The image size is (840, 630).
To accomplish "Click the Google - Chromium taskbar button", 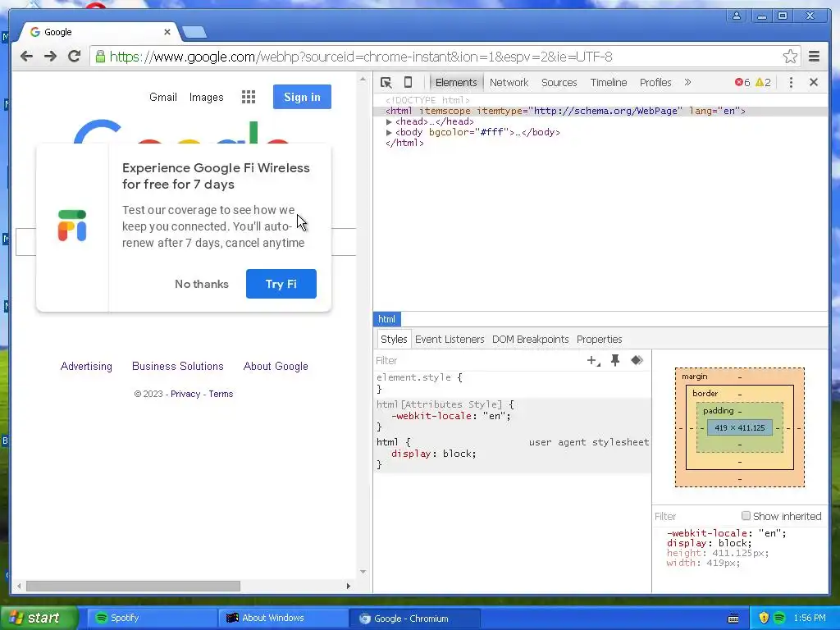I will (x=416, y=619).
